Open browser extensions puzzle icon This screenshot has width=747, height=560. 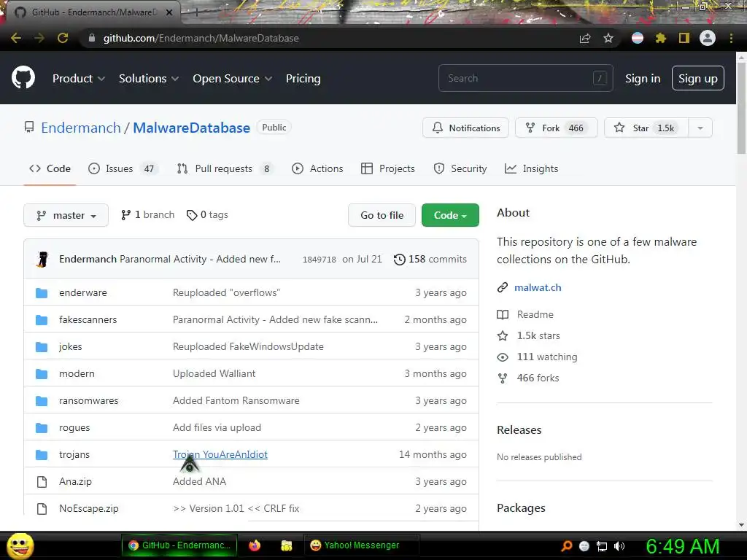pos(660,38)
